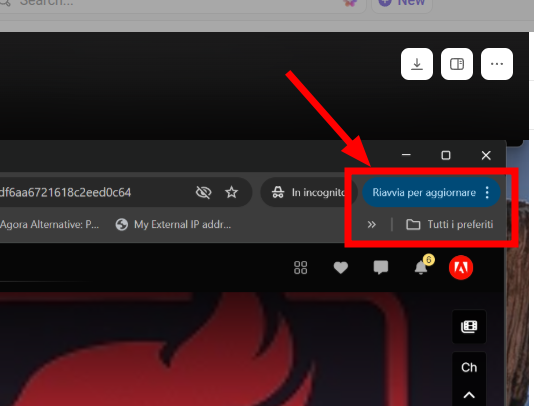Expand the hidden bookmarks double chevron
The height and width of the screenshot is (406, 534).
[372, 224]
